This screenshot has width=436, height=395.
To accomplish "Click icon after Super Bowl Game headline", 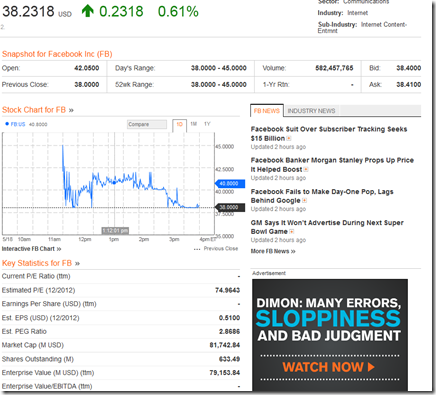I will [x=292, y=231].
